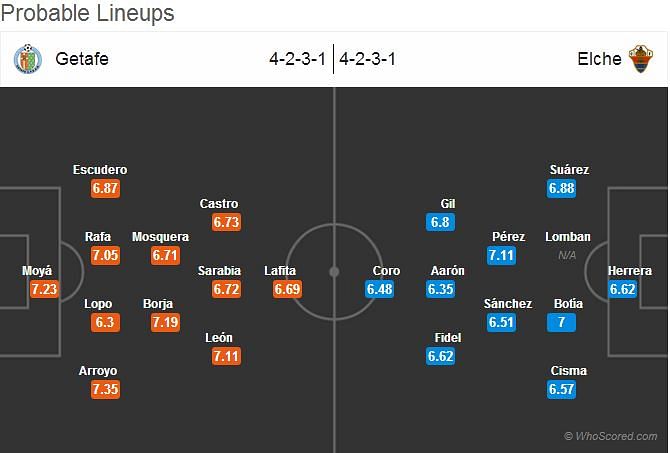670x453 pixels.
Task: Select Moyá's 7.23 rating badge
Action: point(44,289)
